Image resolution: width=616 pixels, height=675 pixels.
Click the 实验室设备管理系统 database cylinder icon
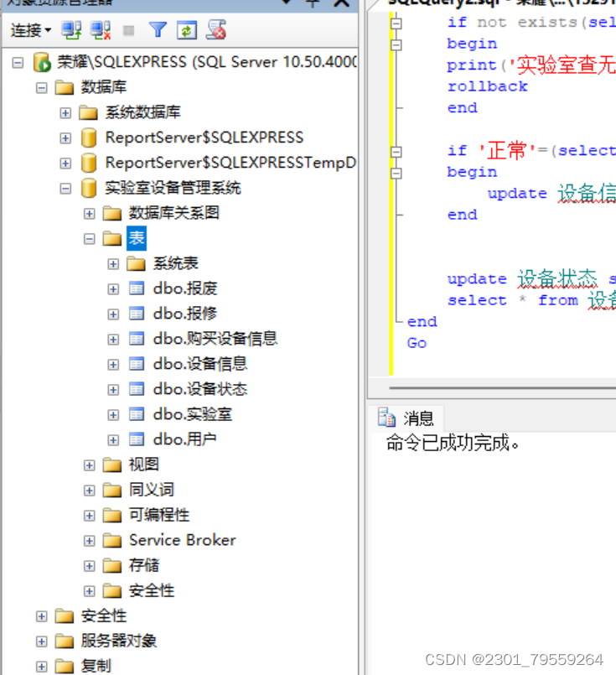click(x=89, y=188)
